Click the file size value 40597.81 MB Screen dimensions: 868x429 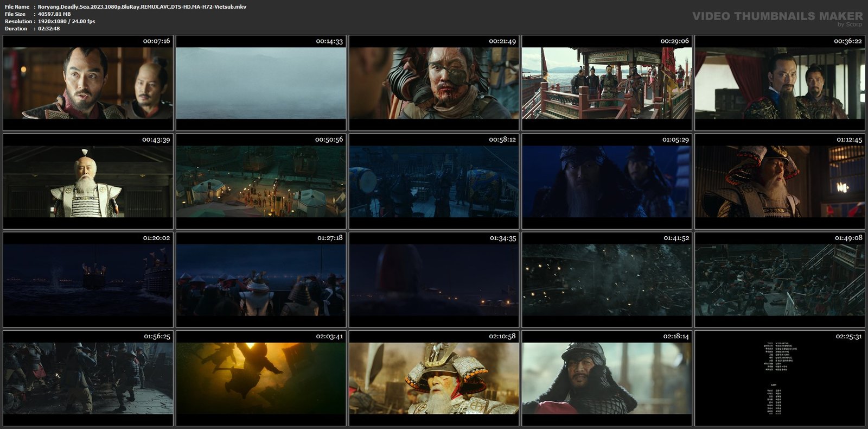[54, 14]
